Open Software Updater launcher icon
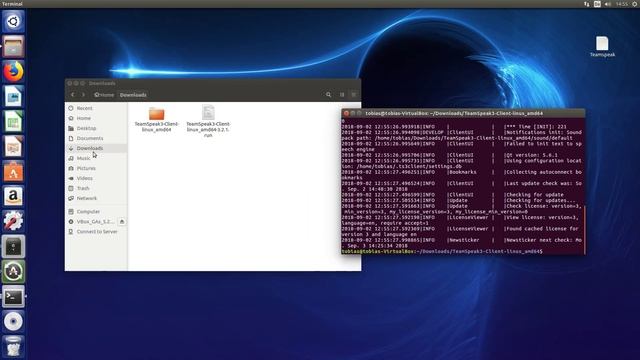Screen dimensions: 640x360 (13, 271)
